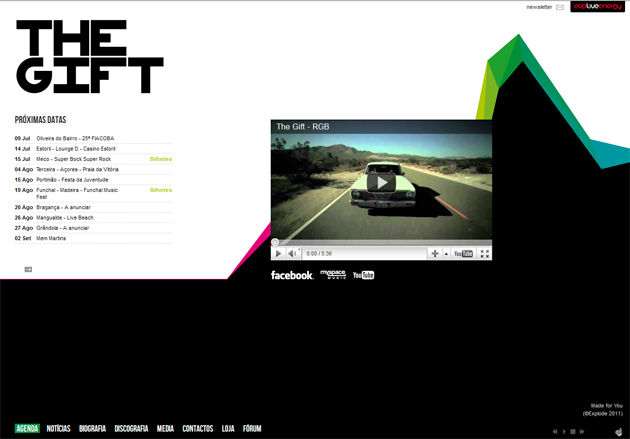Image resolution: width=630 pixels, height=439 pixels.
Task: Click the video time display 0:00 / 5:36
Action: tap(319, 253)
